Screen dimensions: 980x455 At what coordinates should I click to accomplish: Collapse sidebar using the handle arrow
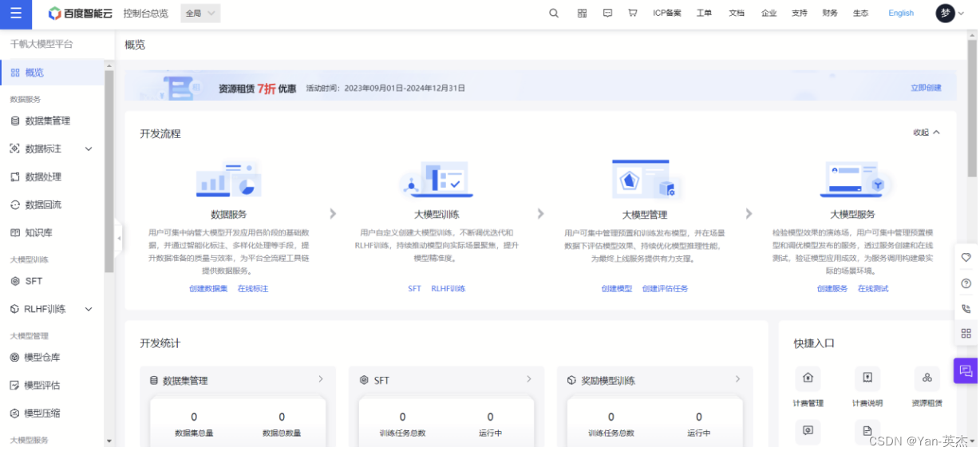(x=119, y=238)
